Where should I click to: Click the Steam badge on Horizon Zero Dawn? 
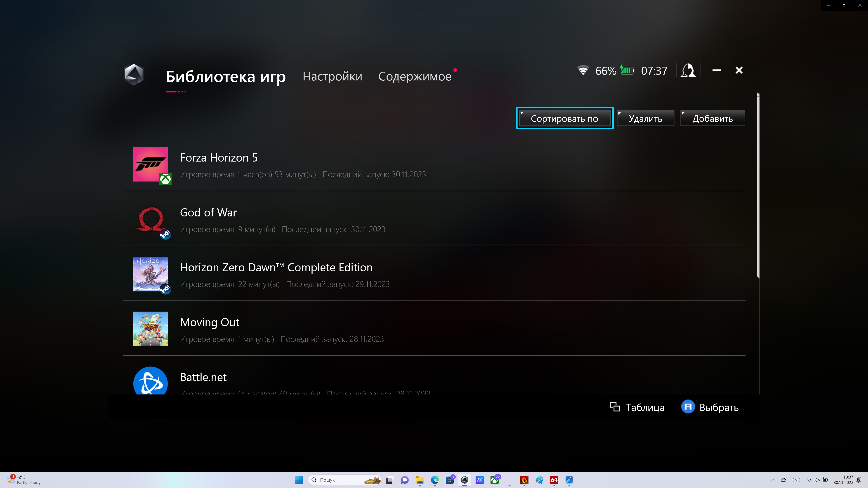pyautogui.click(x=165, y=289)
